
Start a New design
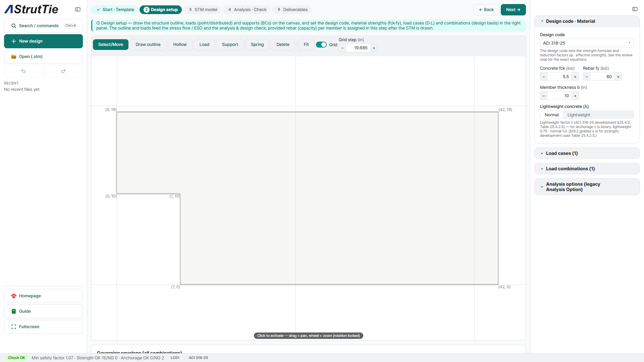[x=43, y=41]
